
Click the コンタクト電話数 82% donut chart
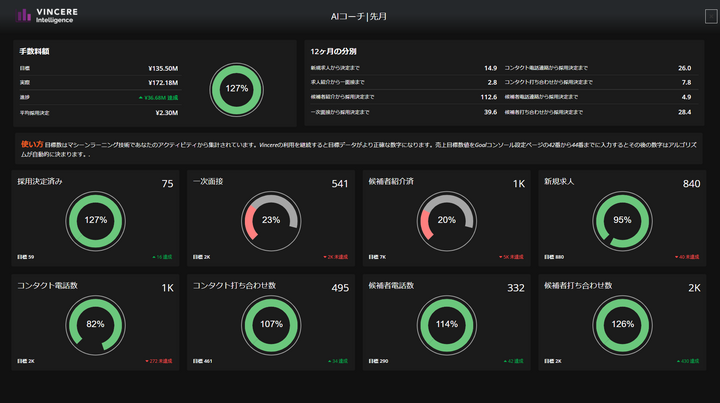(x=94, y=324)
